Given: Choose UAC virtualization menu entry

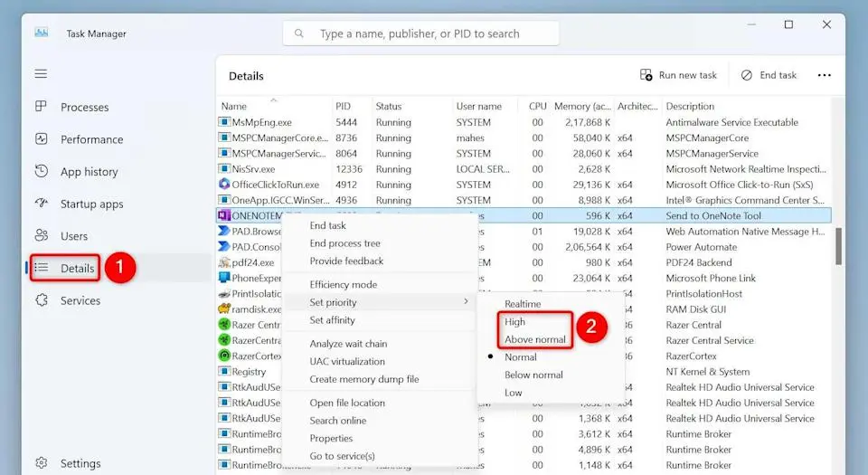Looking at the screenshot, I should point(347,362).
